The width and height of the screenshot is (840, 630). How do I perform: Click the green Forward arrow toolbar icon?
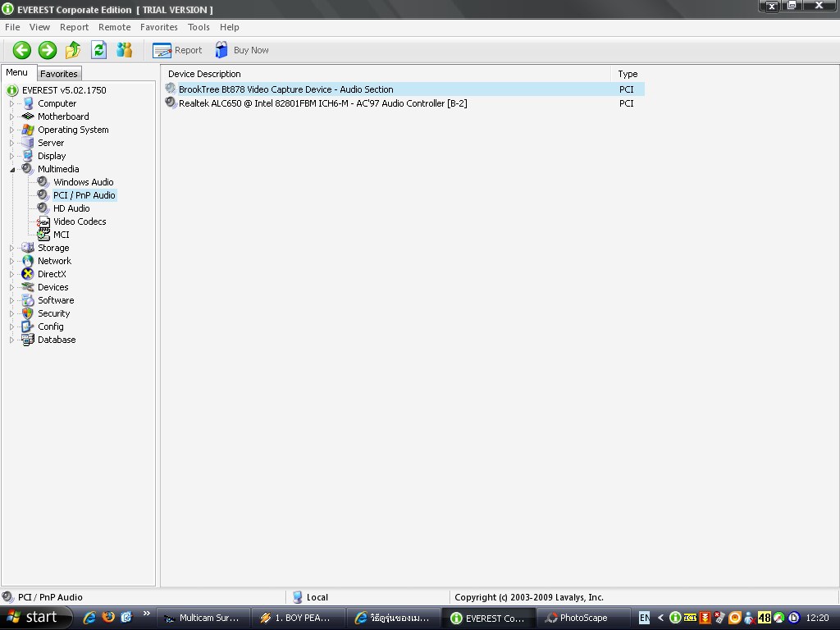point(47,50)
